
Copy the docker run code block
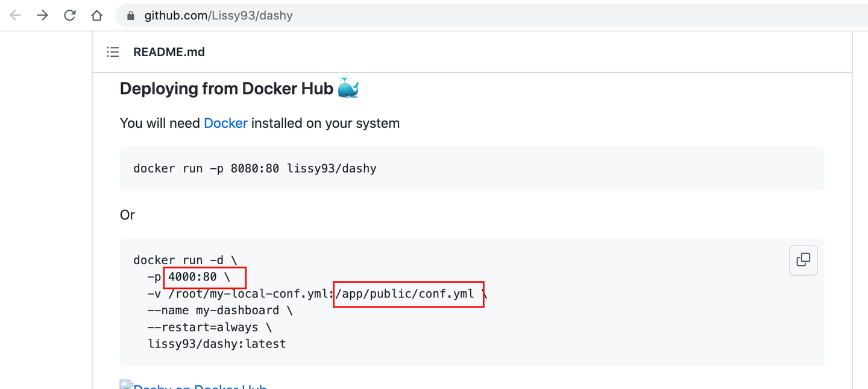[x=803, y=260]
